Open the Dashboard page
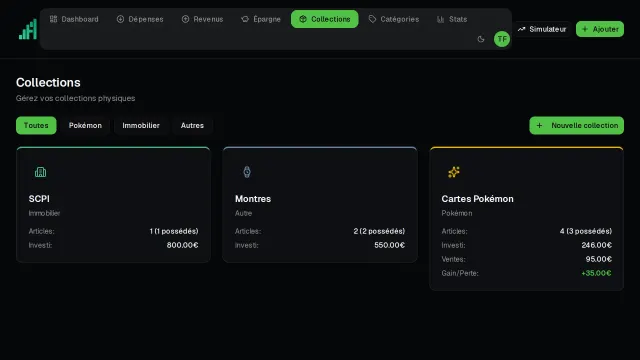This screenshot has height=360, width=640. [74, 19]
